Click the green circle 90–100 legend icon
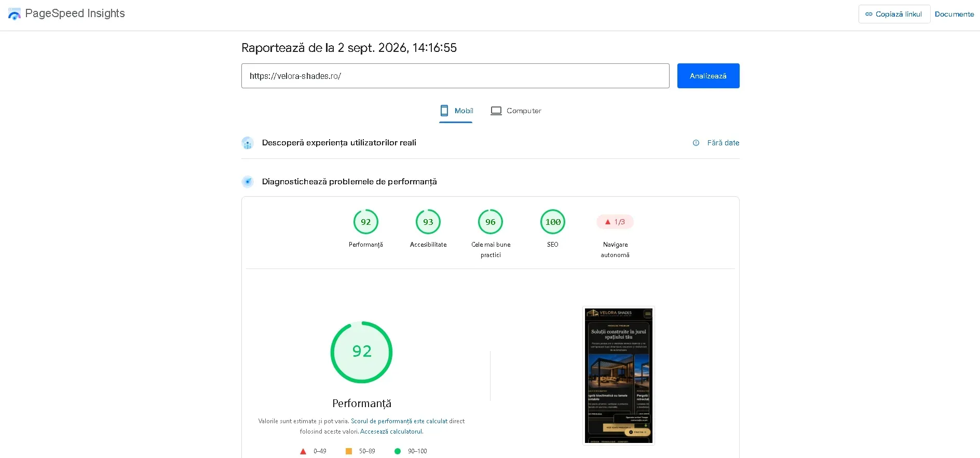This screenshot has height=458, width=980. click(x=398, y=451)
